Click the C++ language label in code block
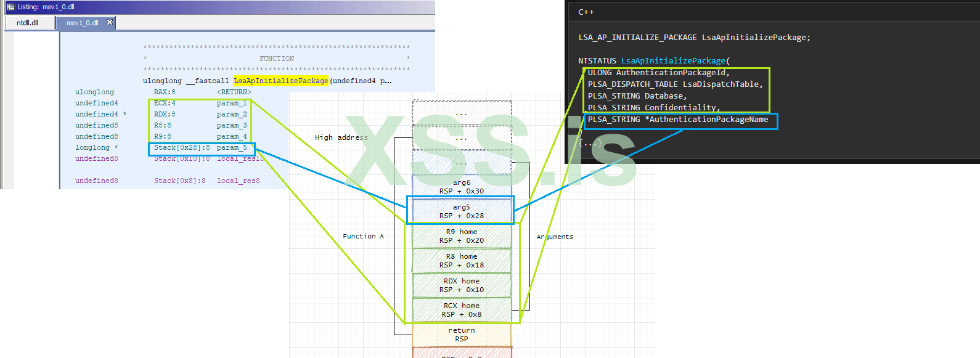Viewport: 980px width, 358px height. click(x=586, y=12)
